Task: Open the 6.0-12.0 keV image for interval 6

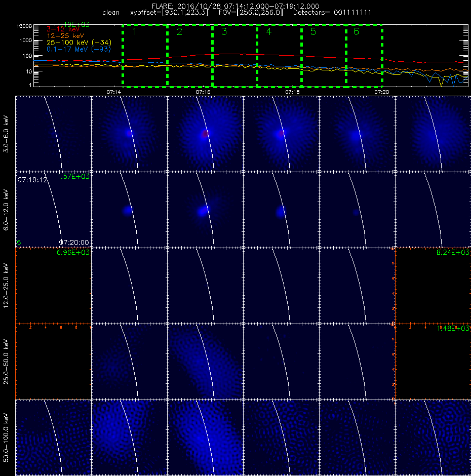Action: [x=434, y=210]
